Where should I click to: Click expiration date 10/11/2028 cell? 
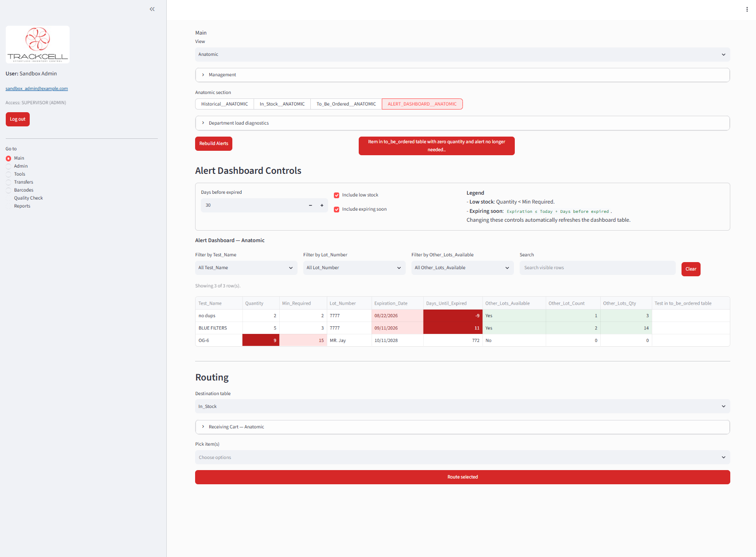coord(397,341)
